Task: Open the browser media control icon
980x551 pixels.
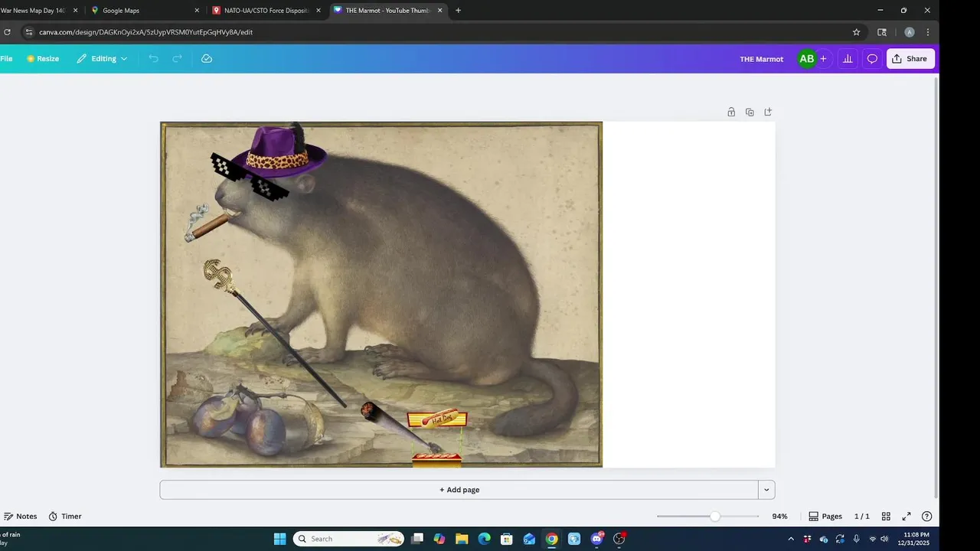Action: pyautogui.click(x=882, y=32)
